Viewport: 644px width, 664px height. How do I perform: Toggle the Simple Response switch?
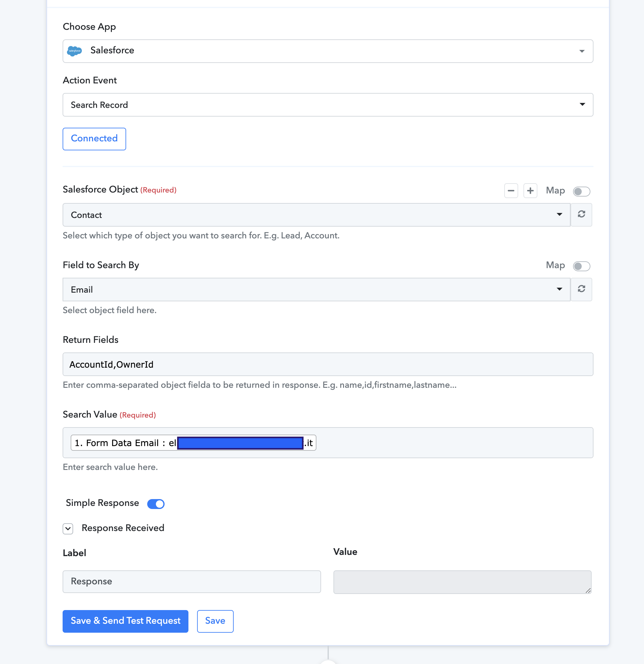[x=156, y=504]
